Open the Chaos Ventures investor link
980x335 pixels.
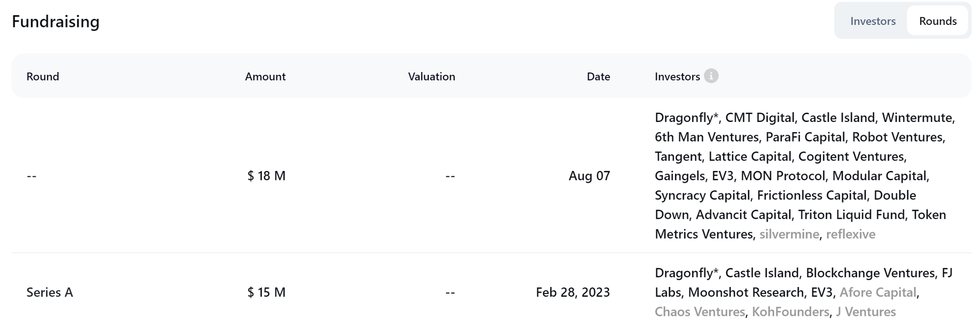700,312
